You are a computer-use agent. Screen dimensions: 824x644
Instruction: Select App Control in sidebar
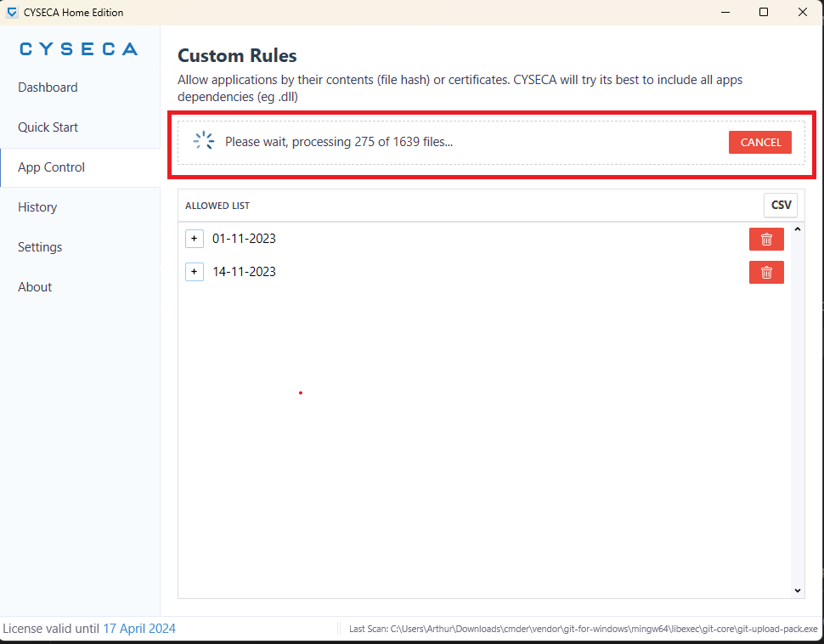click(52, 167)
